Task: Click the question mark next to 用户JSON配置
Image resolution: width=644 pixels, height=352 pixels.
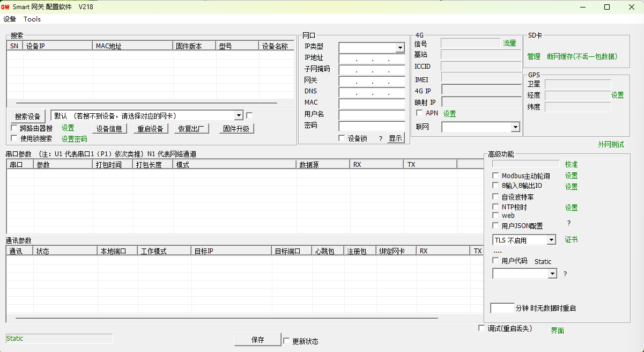Action: 568,223
